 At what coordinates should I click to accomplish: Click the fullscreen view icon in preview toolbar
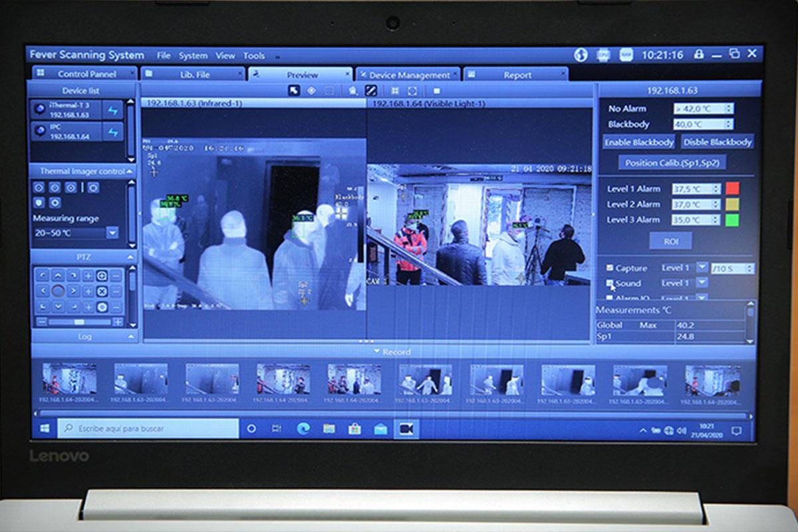tap(412, 90)
